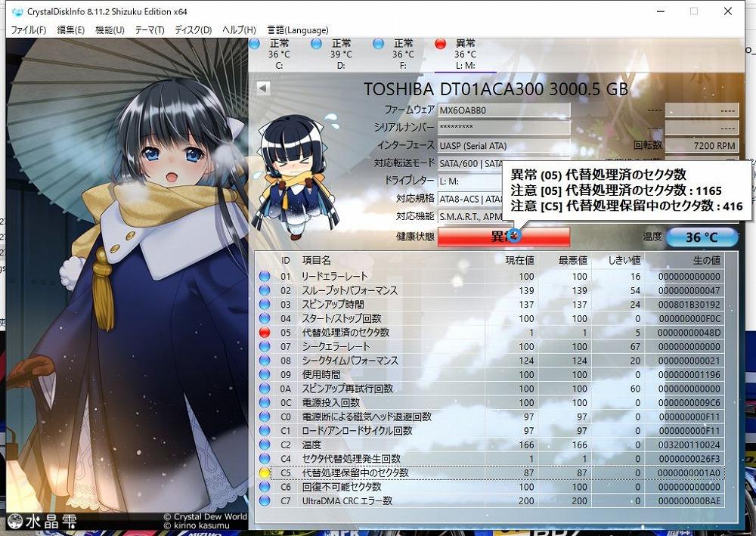This screenshot has height=536, width=756.
Task: Open the 機能(U) menu
Action: point(110,30)
